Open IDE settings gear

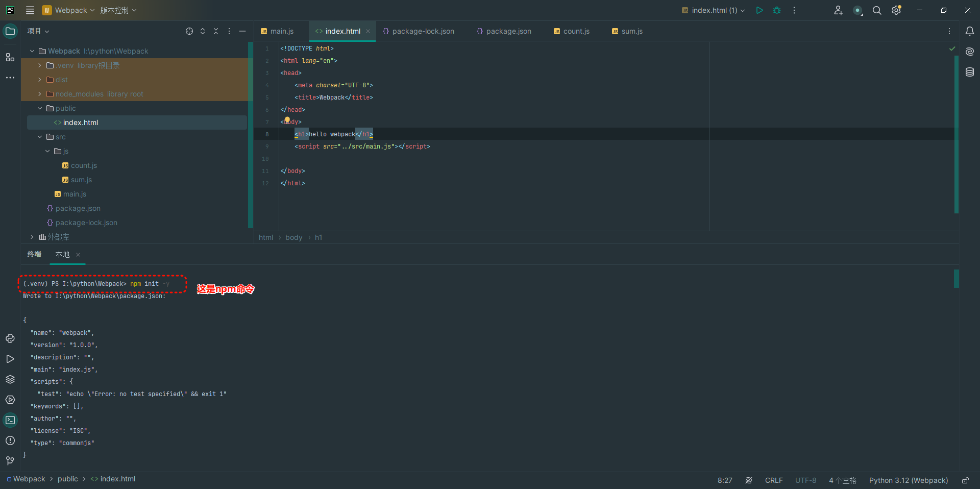click(896, 10)
